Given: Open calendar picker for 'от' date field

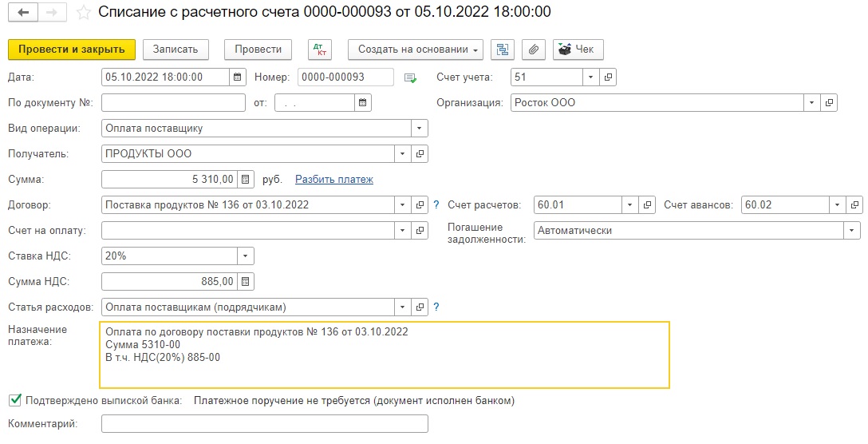Looking at the screenshot, I should [x=362, y=102].
